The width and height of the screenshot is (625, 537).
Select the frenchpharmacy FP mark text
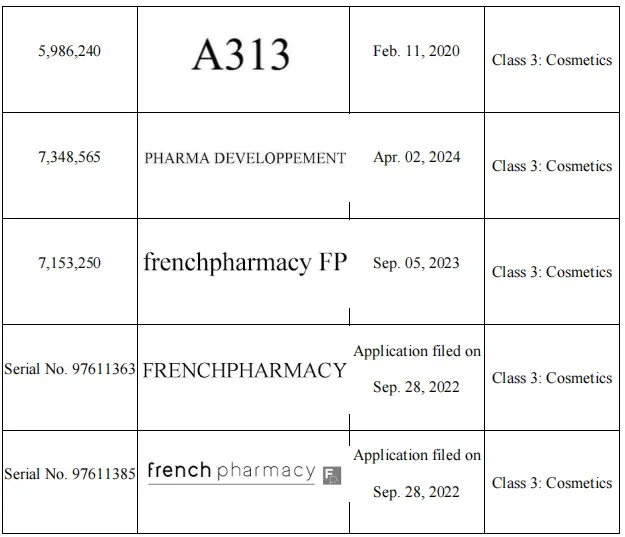(245, 263)
